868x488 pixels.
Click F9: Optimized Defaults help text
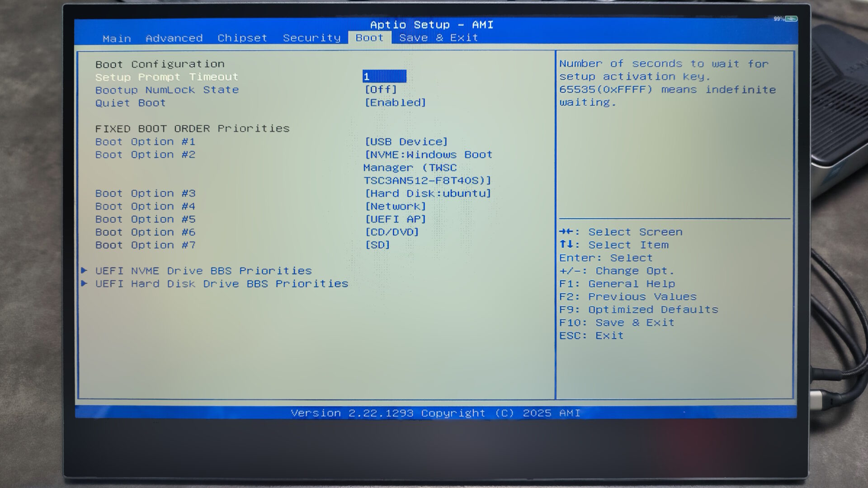[638, 310]
